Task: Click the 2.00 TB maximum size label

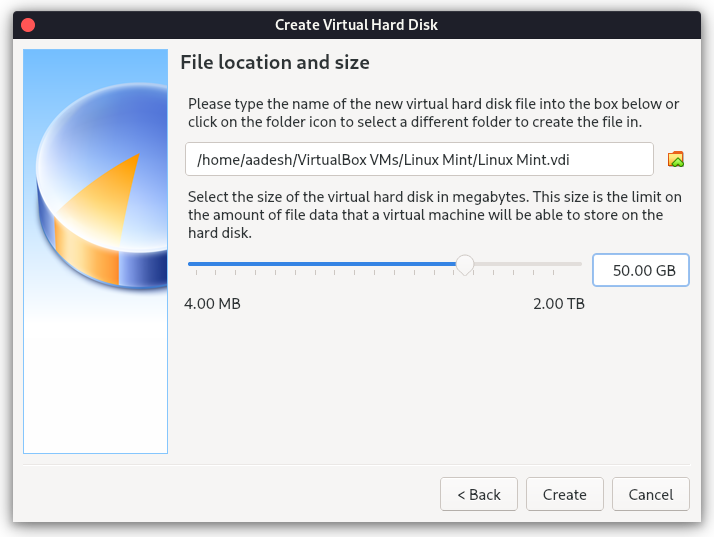Action: [559, 303]
